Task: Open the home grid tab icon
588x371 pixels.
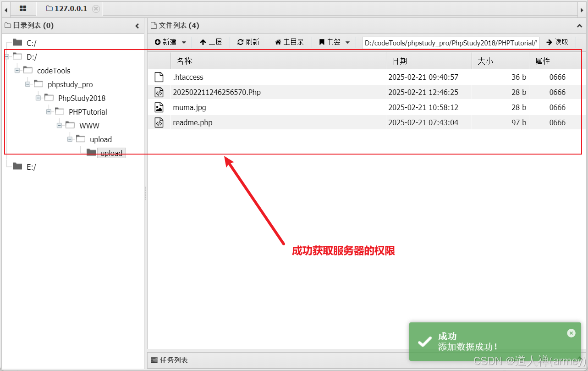Action: point(23,8)
